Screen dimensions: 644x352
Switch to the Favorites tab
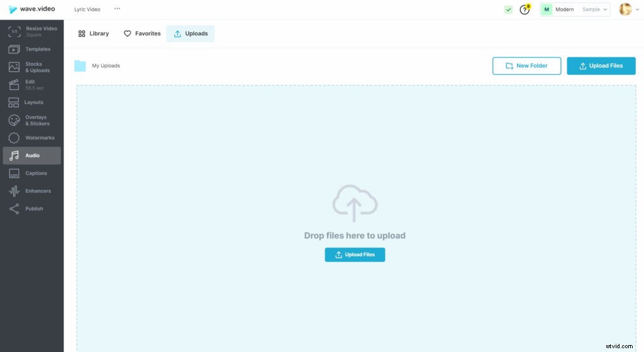click(142, 34)
